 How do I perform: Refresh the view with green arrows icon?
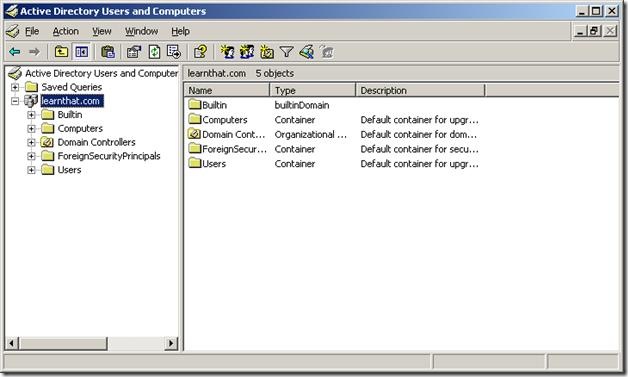coord(154,52)
